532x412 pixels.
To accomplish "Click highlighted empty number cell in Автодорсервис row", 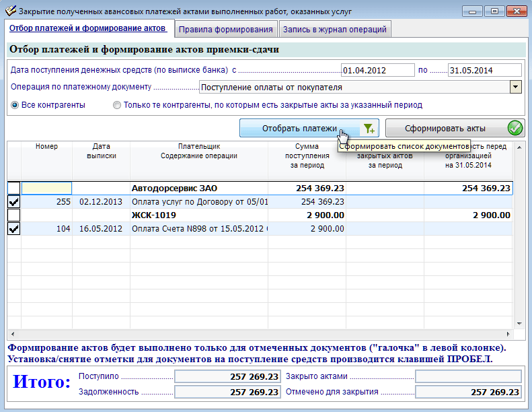I will pyautogui.click(x=46, y=188).
